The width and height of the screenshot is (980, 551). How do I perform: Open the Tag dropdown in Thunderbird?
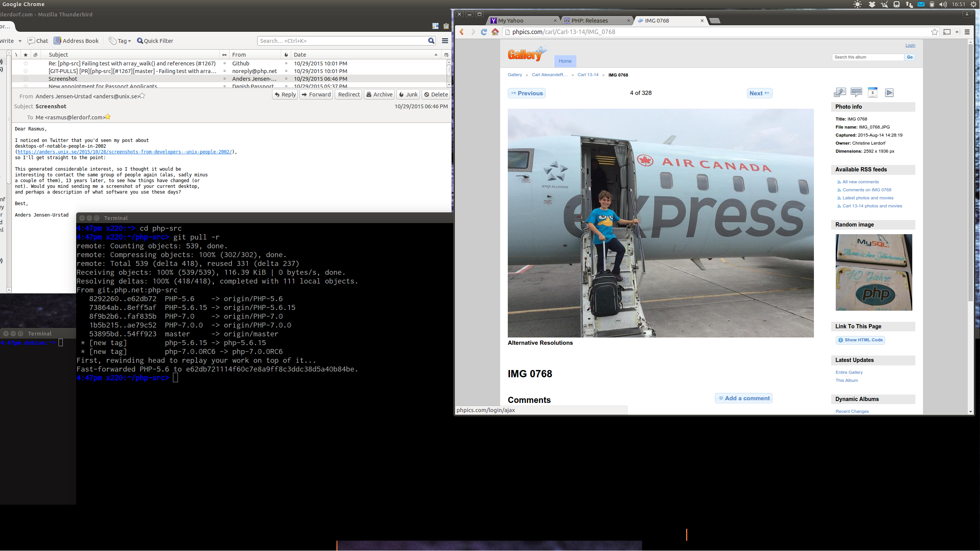120,41
